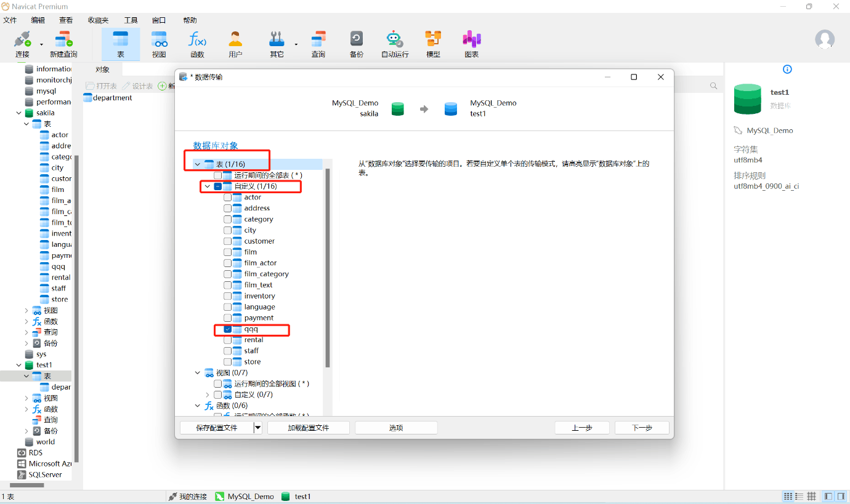Select the world database in sidebar
Image resolution: width=850 pixels, height=504 pixels.
coord(46,442)
